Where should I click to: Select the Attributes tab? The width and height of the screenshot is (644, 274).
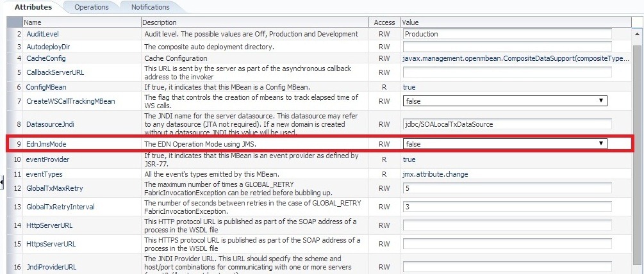(33, 7)
